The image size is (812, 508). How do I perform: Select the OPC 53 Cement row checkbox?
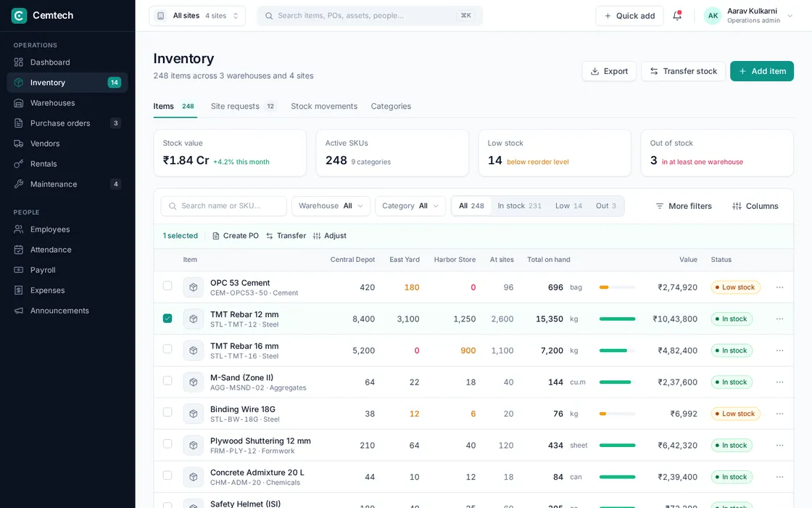pos(167,286)
